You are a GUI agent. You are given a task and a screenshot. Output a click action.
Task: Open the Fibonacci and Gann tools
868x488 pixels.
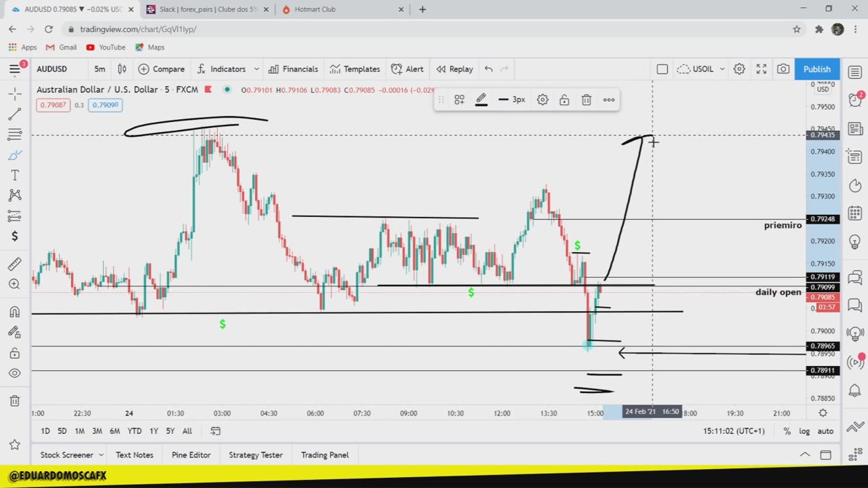[14, 134]
